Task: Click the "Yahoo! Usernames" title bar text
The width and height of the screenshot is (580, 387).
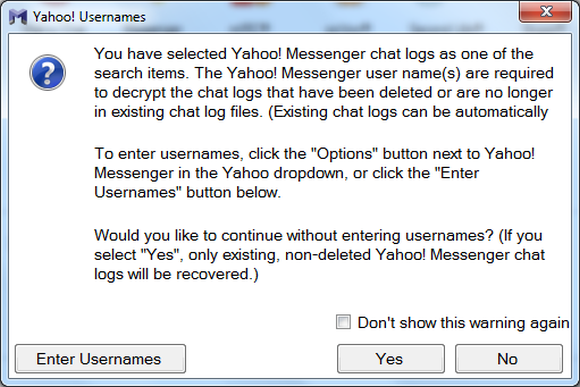Action: pyautogui.click(x=89, y=17)
